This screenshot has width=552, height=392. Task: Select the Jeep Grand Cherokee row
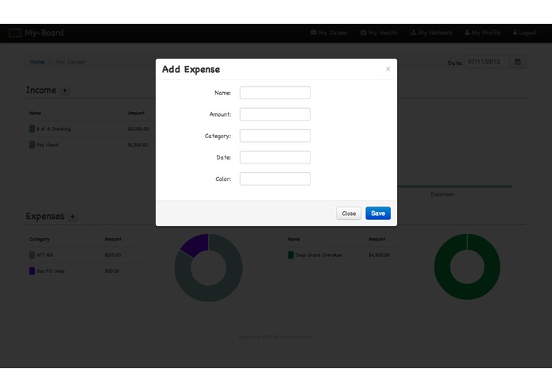point(345,256)
